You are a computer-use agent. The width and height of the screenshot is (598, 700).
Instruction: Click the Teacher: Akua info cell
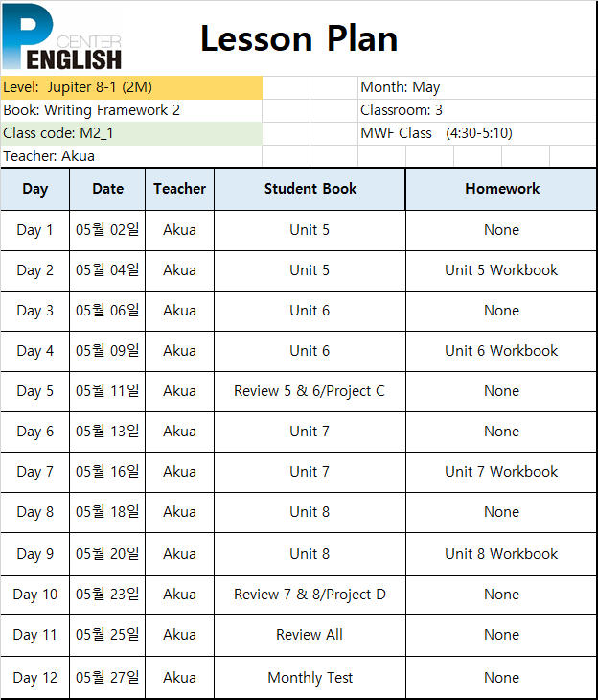click(131, 156)
